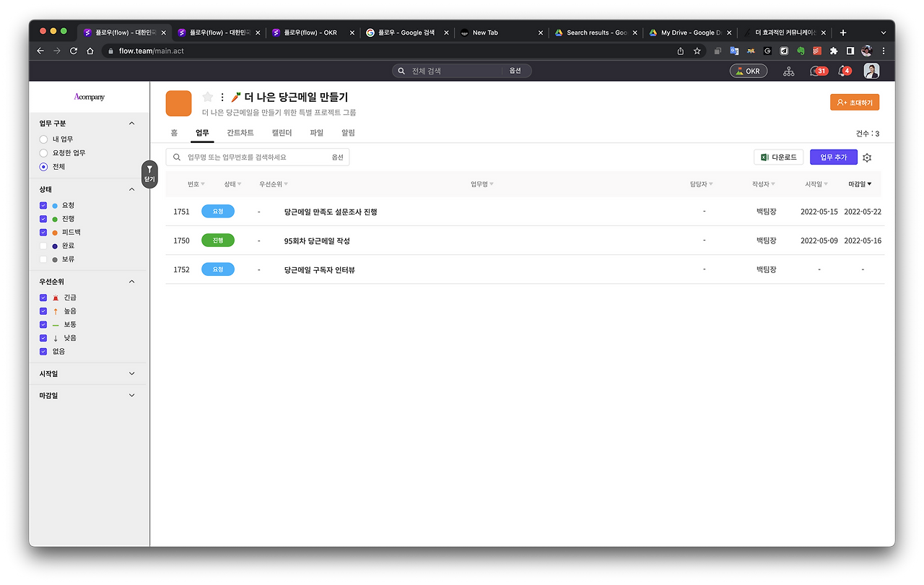Open the notification bell with the 4 badge
The image size is (924, 585).
coord(845,71)
